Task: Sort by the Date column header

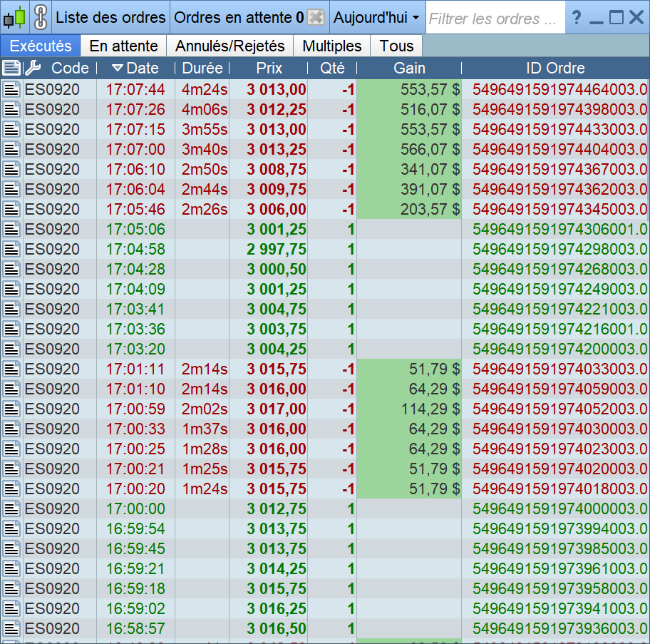Action: (135, 68)
